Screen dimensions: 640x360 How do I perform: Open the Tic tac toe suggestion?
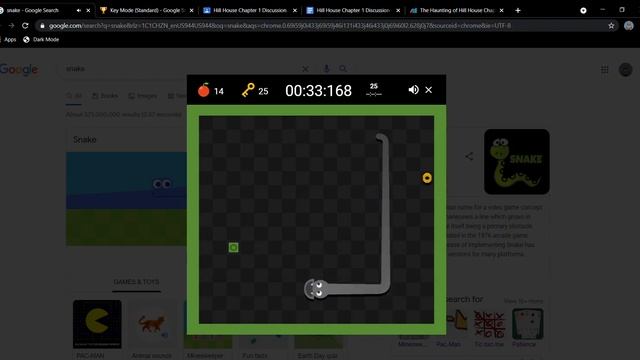click(489, 324)
